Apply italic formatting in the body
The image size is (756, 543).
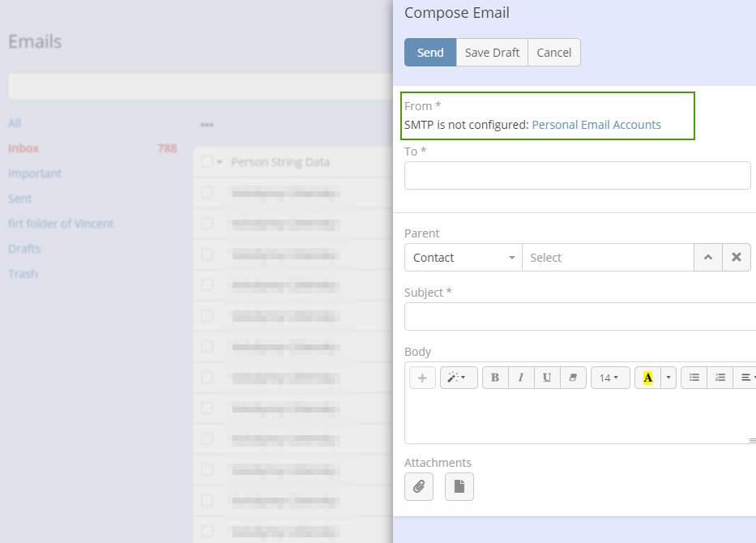521,378
